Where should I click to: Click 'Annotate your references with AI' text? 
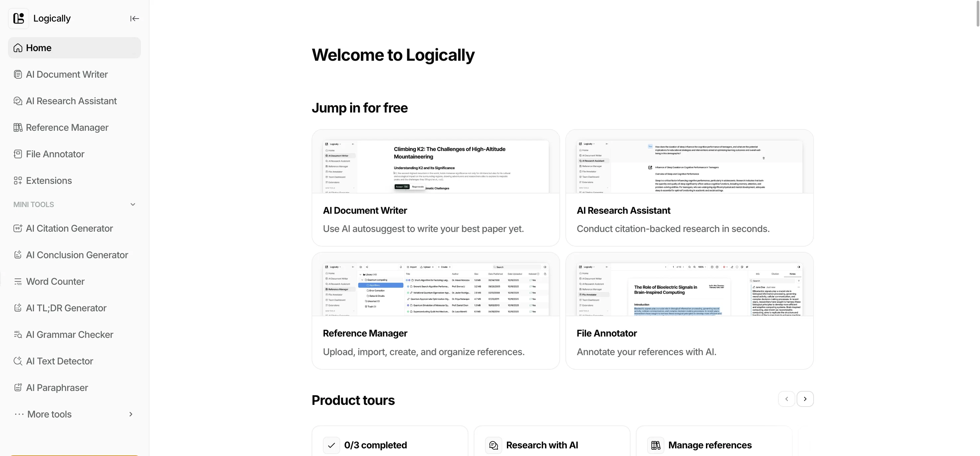click(646, 352)
